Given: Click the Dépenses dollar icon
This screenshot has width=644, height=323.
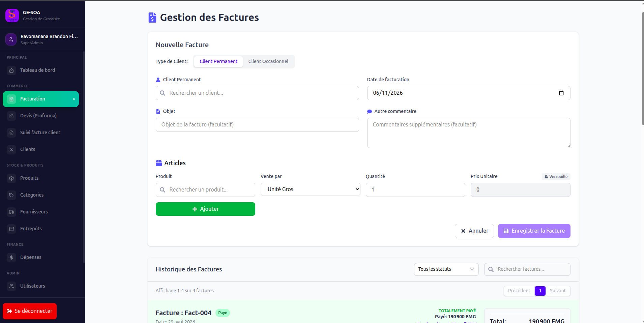Looking at the screenshot, I should tap(11, 258).
